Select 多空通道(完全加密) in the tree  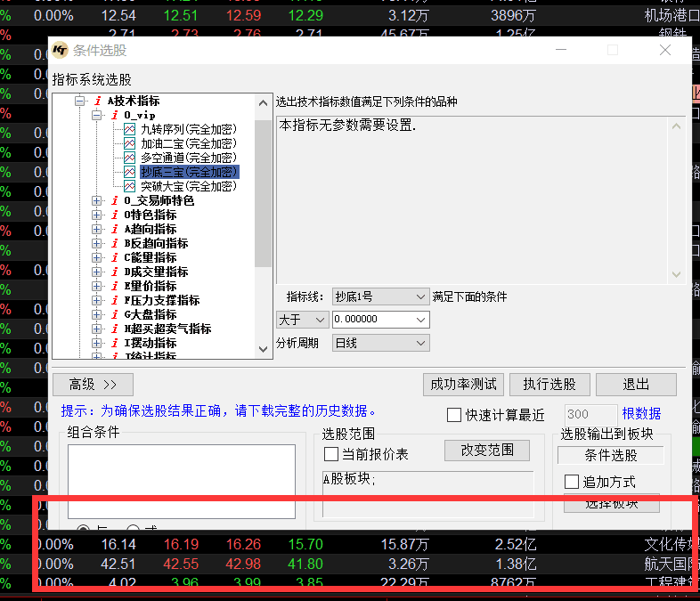click(x=189, y=158)
